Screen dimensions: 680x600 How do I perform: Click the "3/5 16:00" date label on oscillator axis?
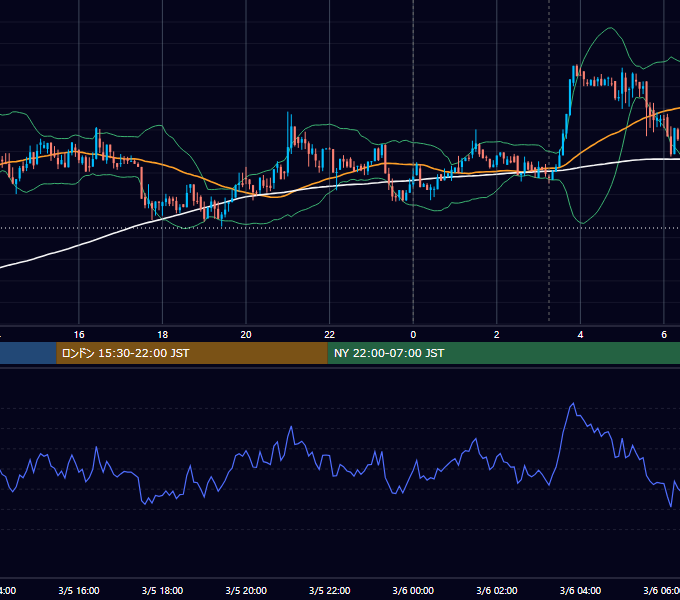[79, 590]
